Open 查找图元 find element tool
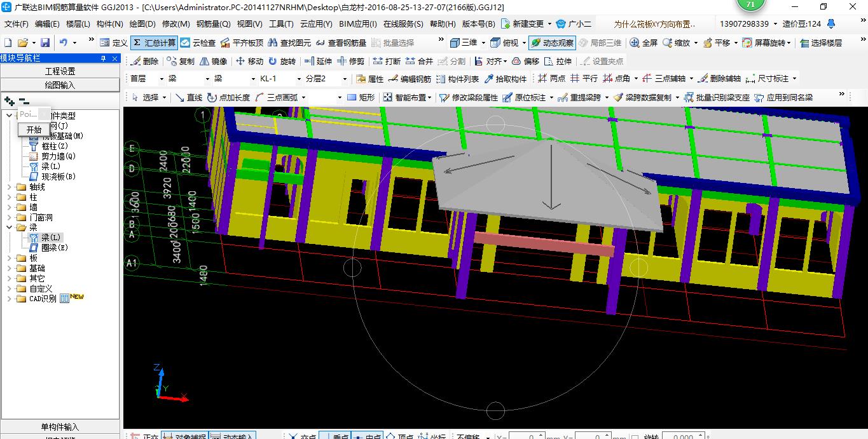Image resolution: width=868 pixels, height=439 pixels. 290,43
